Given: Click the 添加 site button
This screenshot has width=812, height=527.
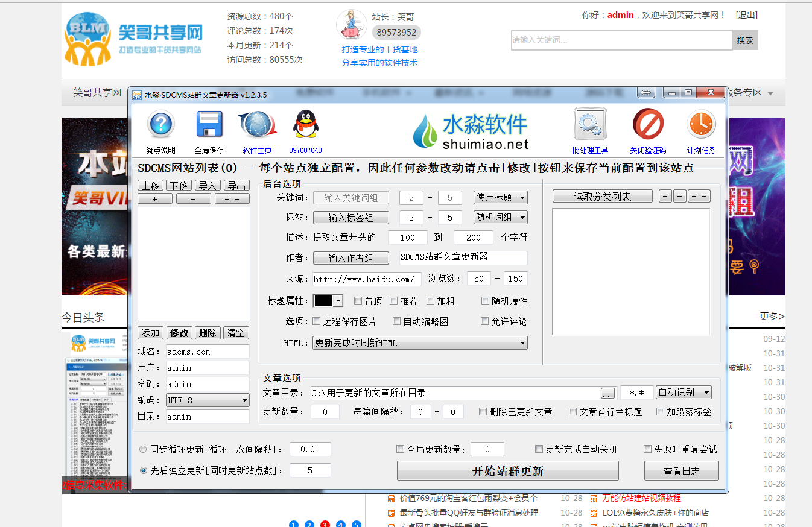Looking at the screenshot, I should coord(151,333).
